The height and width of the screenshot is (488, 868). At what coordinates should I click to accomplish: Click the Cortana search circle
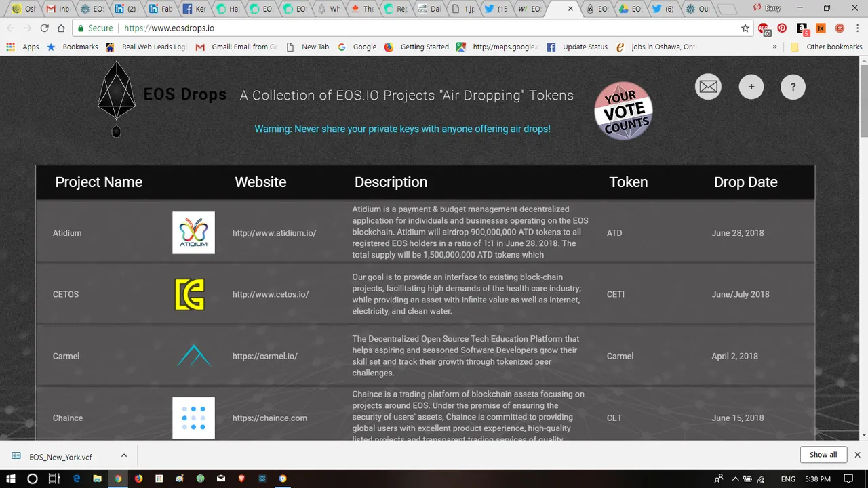32,479
